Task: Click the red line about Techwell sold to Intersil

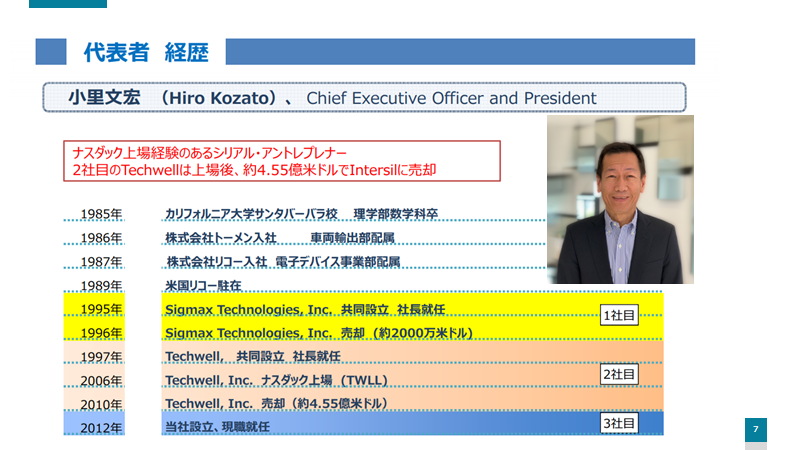Action: [254, 170]
